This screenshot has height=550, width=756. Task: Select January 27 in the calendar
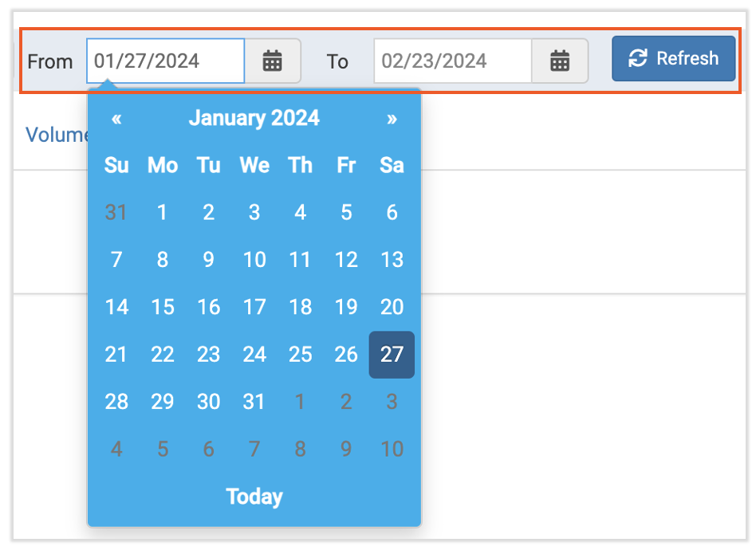pos(392,355)
